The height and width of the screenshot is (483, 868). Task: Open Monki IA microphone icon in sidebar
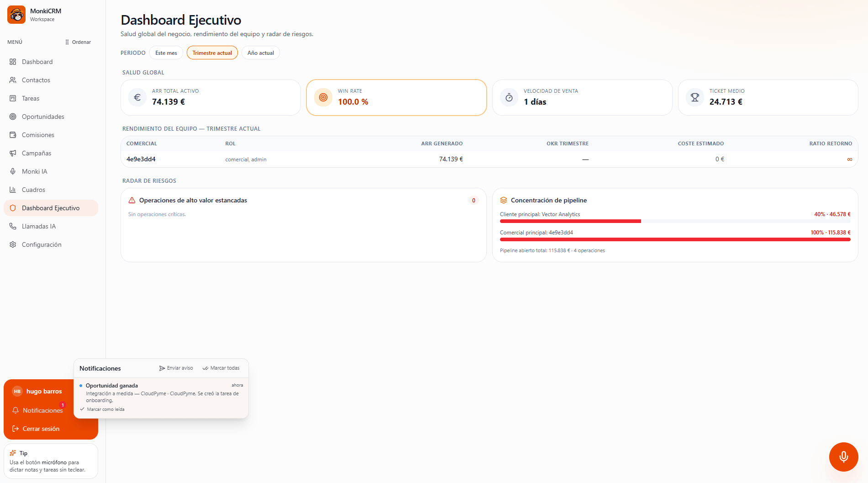click(13, 171)
